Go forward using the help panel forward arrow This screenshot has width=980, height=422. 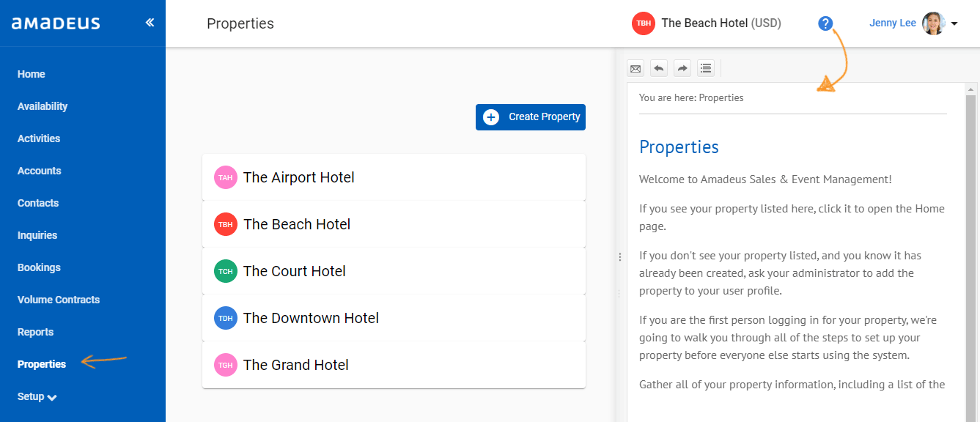pyautogui.click(x=682, y=68)
